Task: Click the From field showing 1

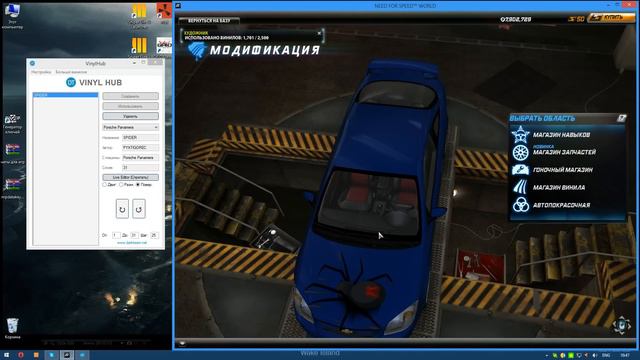Action: coord(116,235)
